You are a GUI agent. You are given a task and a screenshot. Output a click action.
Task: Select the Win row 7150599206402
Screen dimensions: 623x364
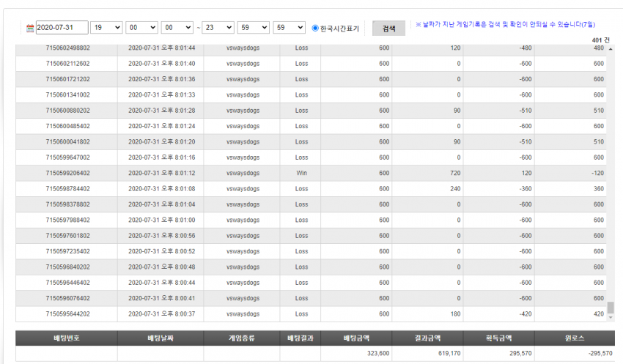[x=311, y=173]
